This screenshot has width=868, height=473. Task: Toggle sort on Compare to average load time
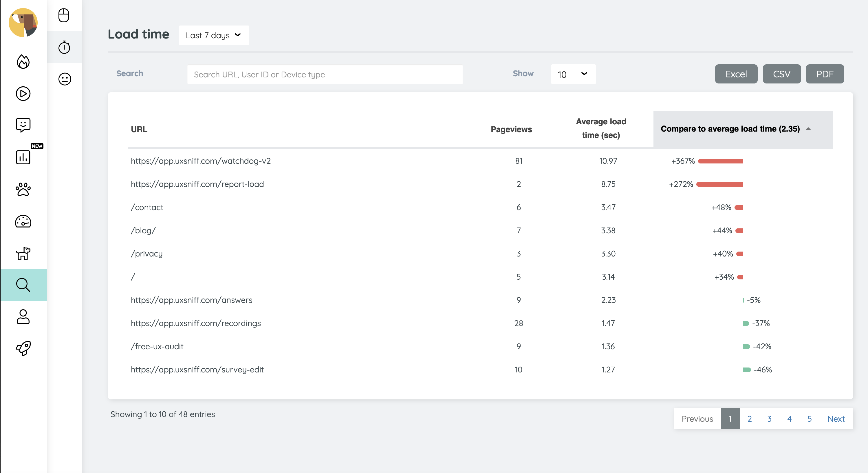[743, 129]
